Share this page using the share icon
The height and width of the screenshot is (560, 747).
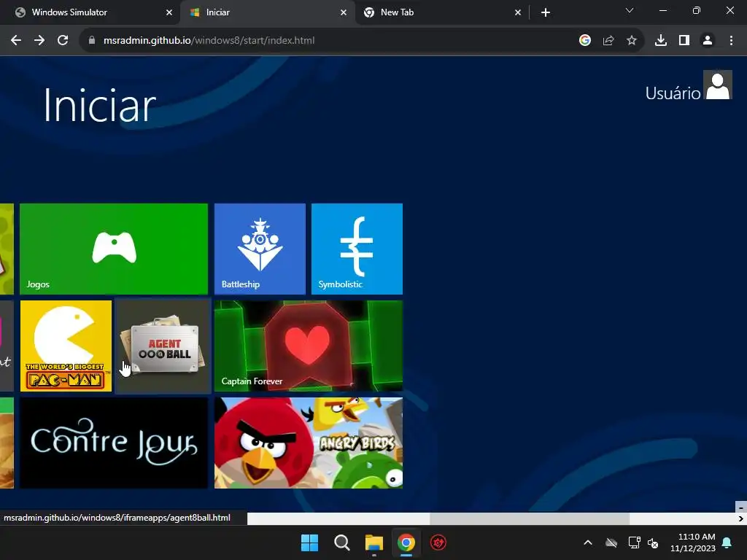(x=608, y=41)
